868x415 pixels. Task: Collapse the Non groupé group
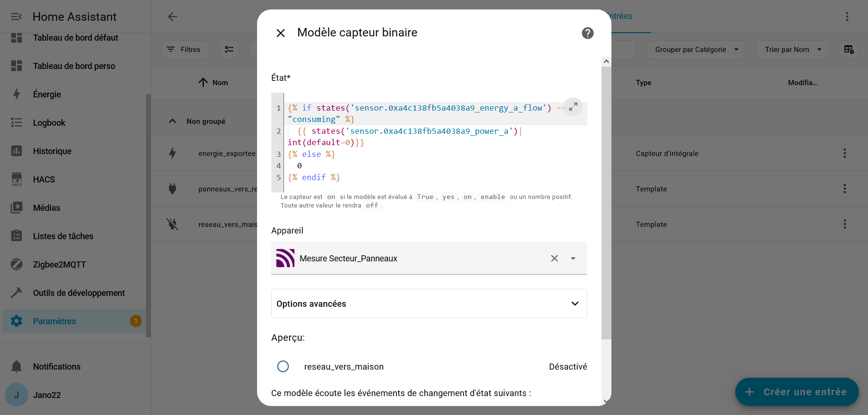point(172,121)
